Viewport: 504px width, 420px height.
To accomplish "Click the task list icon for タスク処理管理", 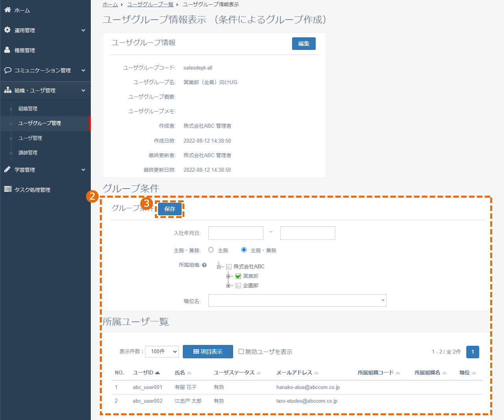I will (x=7, y=189).
